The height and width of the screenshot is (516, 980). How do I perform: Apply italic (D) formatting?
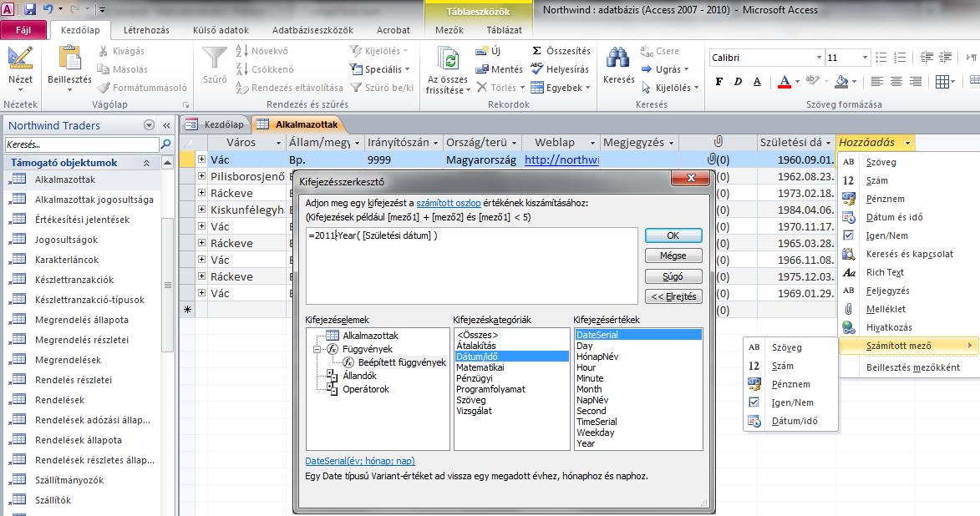coord(738,81)
